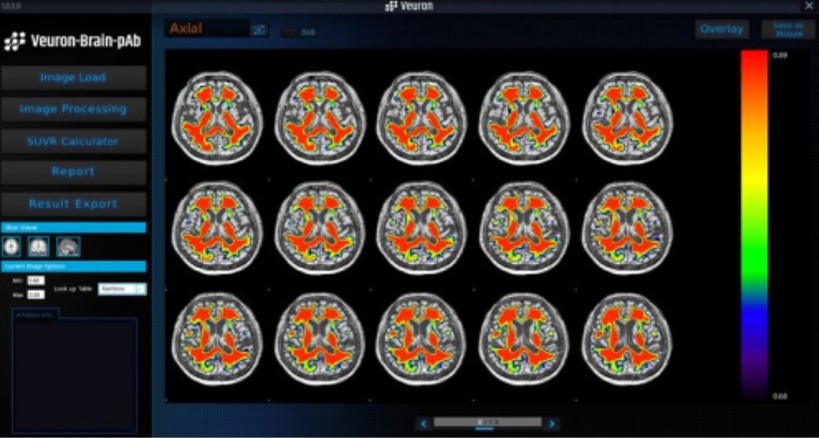The image size is (819, 438).
Task: Click the swap icon beside Axial
Action: (x=260, y=30)
